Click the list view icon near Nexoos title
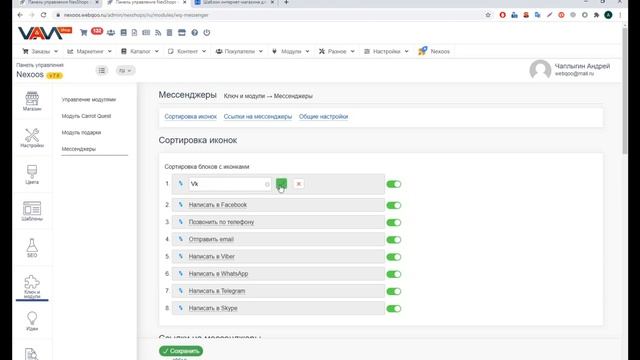The height and width of the screenshot is (360, 640). point(102,71)
